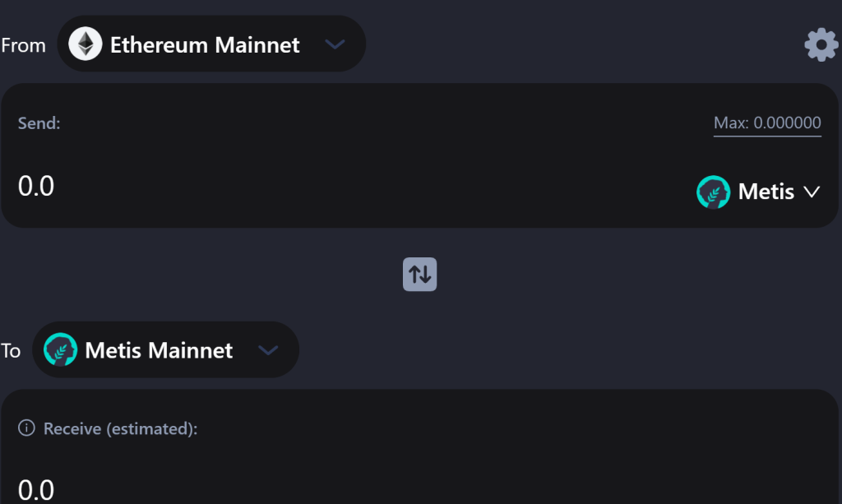
Task: Click the Ethereum diamond logo
Action: (x=86, y=44)
